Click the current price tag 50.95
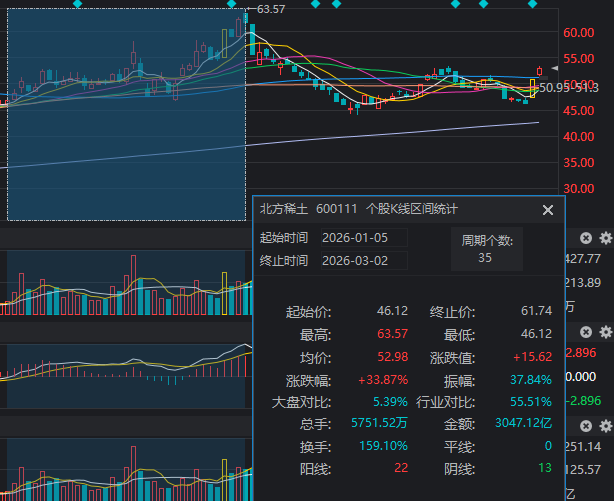The height and width of the screenshot is (501, 614). 554,88
